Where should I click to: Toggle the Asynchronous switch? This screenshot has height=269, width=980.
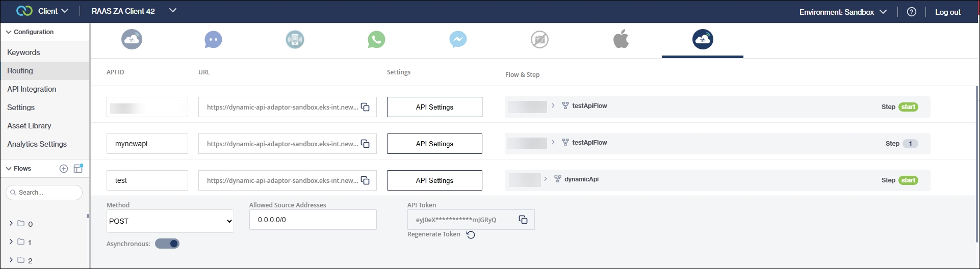coord(167,244)
